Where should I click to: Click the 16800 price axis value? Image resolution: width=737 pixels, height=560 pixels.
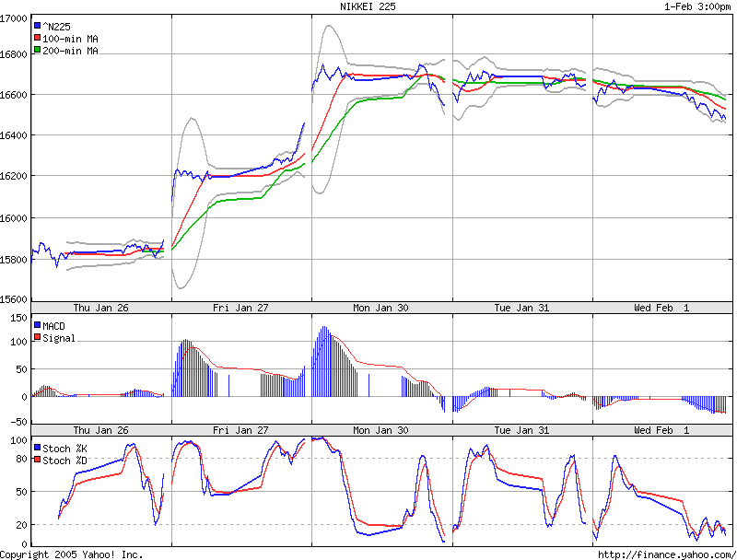click(x=14, y=54)
